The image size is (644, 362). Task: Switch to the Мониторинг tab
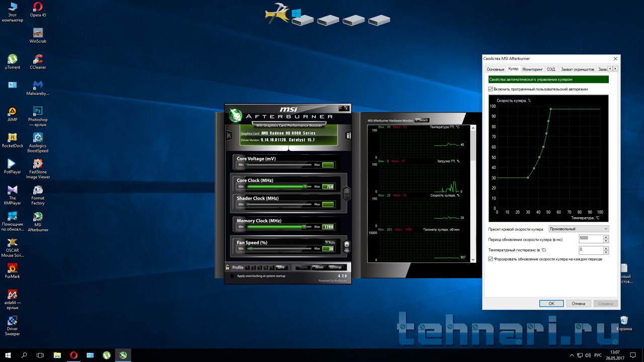pyautogui.click(x=532, y=69)
